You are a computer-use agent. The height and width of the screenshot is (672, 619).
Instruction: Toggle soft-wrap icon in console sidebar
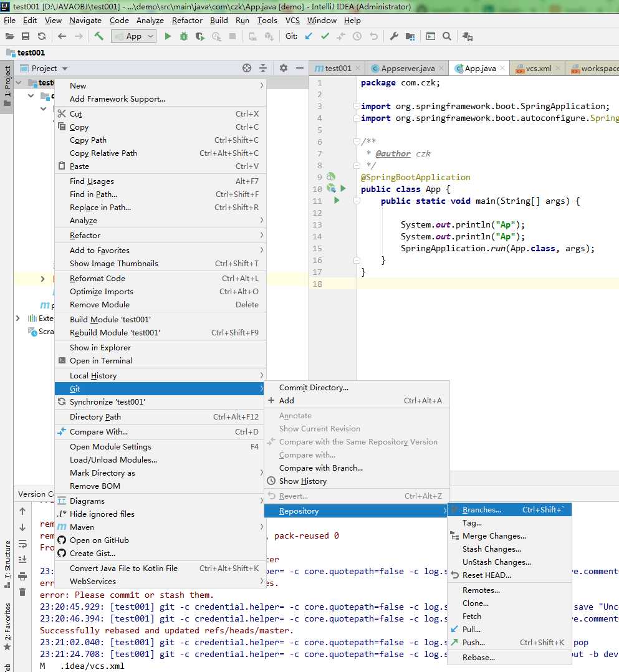coord(22,544)
